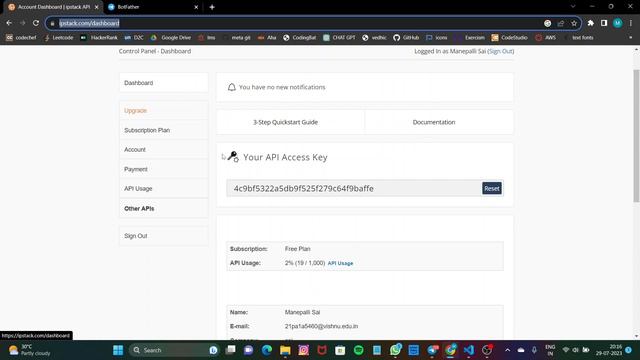This screenshot has height=360, width=640.
Task: Open the CodingBat bookmark
Action: pyautogui.click(x=300, y=38)
